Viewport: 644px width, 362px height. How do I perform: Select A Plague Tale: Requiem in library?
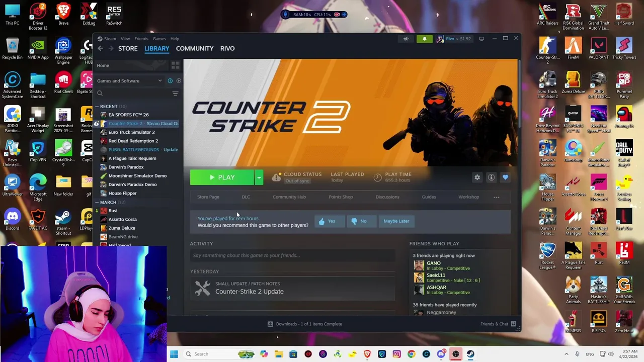point(132,158)
